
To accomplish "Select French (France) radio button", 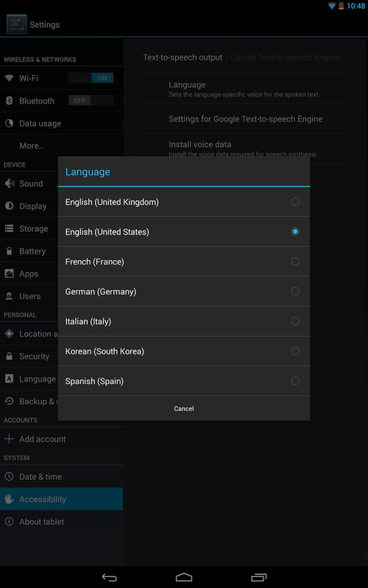I will coord(295,262).
